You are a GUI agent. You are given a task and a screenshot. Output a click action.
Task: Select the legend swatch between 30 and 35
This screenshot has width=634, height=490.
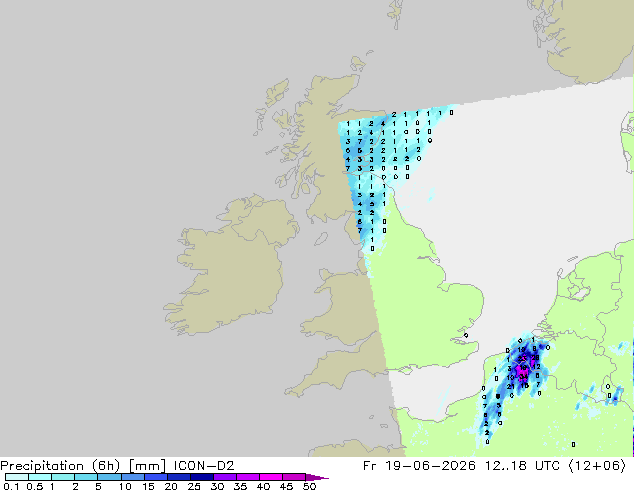[224, 477]
